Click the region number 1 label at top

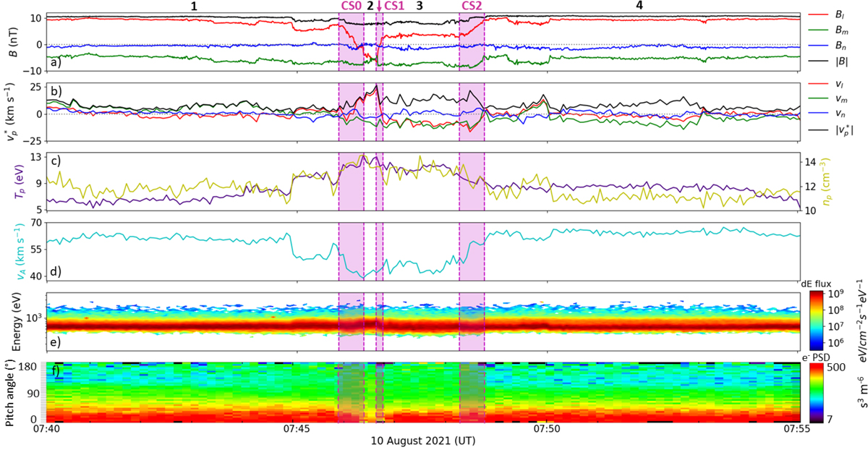pyautogui.click(x=192, y=6)
